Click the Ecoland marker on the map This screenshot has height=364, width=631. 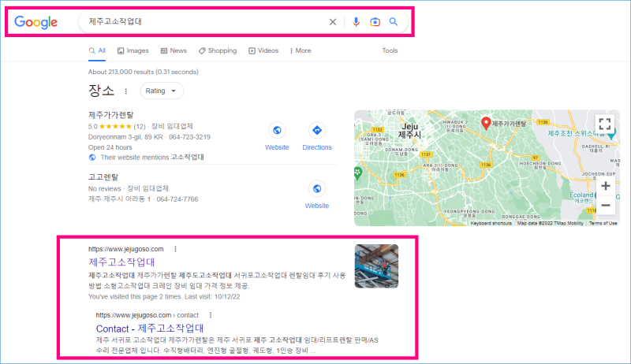click(581, 197)
